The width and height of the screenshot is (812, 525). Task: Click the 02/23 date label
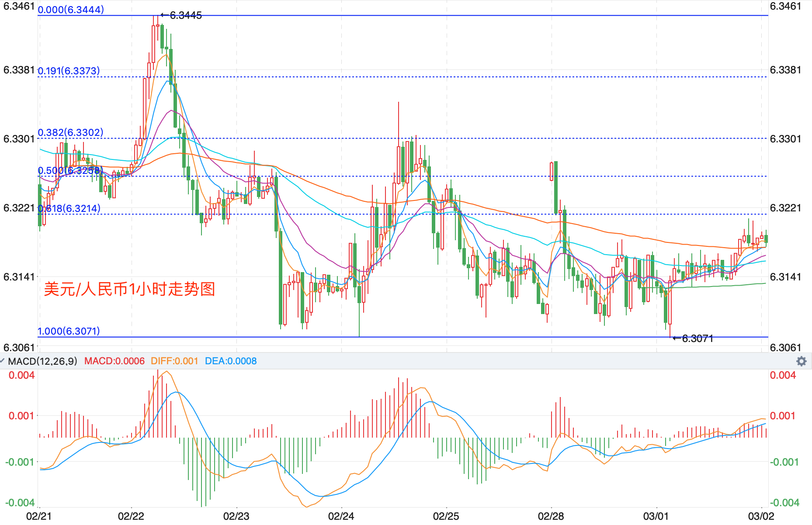[x=236, y=516]
